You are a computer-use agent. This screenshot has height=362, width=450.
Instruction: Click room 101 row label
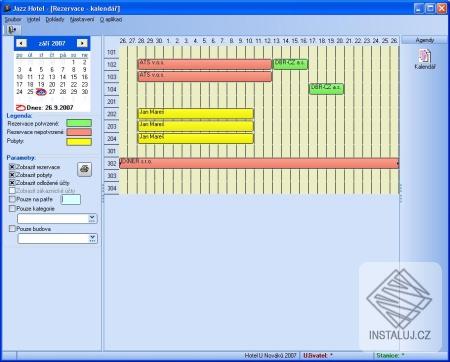[x=112, y=52]
